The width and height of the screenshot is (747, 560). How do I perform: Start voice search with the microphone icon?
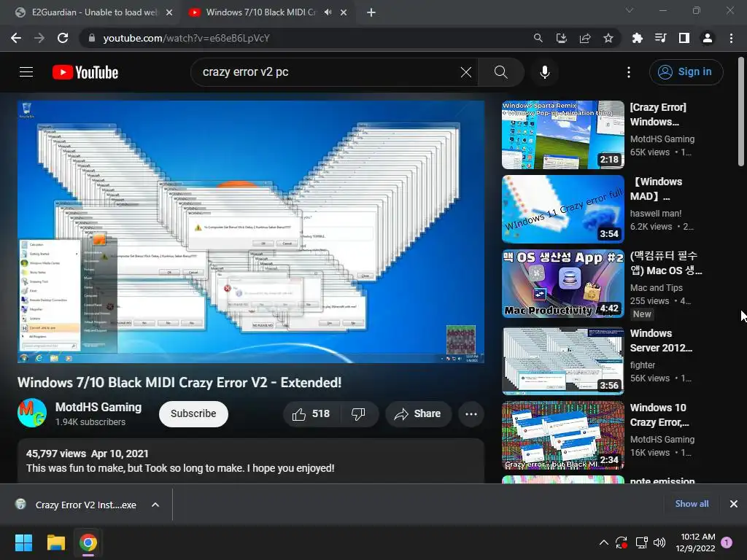point(544,72)
